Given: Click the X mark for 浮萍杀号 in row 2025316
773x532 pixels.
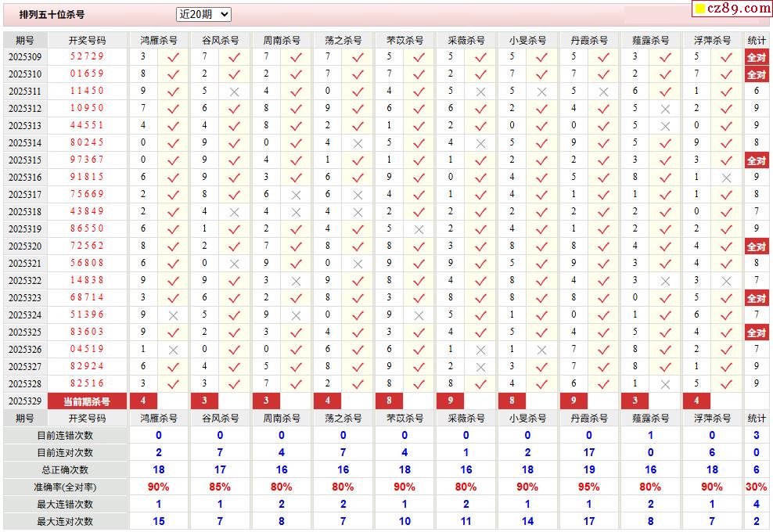Looking at the screenshot, I should (x=726, y=178).
